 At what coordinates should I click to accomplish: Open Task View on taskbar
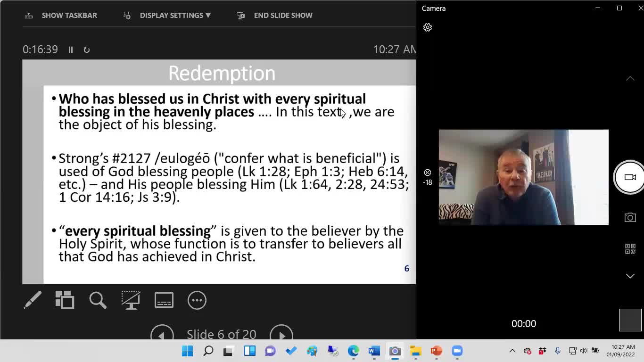click(229, 351)
